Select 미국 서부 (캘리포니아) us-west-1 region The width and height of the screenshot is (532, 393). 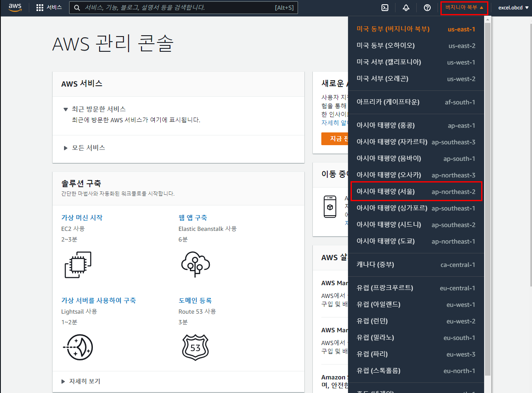pos(416,62)
